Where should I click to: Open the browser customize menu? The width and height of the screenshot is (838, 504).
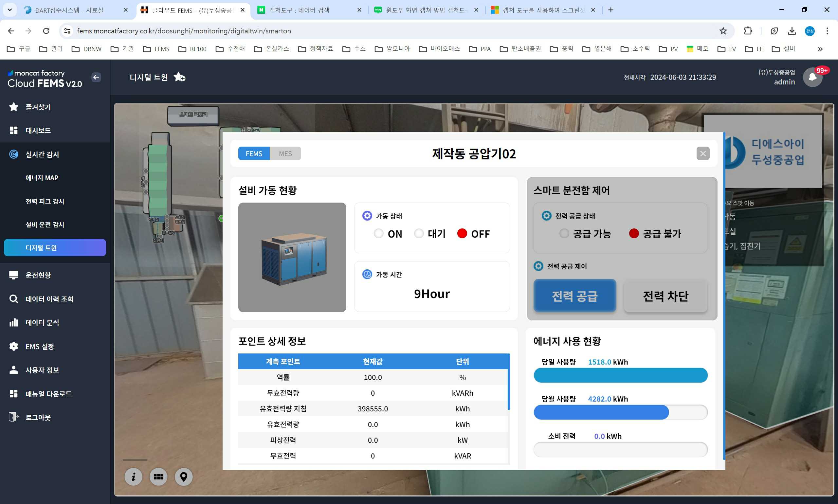click(828, 31)
